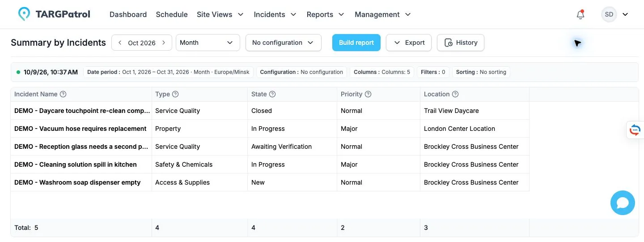
Task: Open the red-blue support widget icon
Action: pos(635,130)
